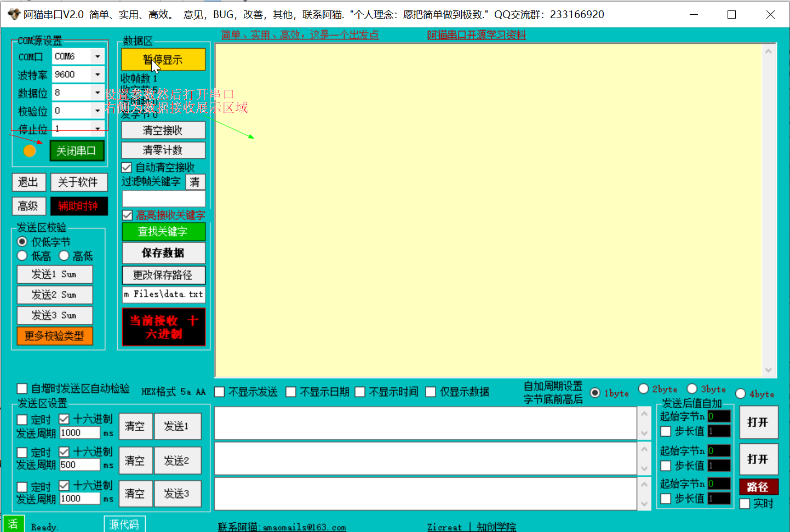This screenshot has width=790, height=532.
Task: Click the yellow 暂停显示 button
Action: pos(163,59)
